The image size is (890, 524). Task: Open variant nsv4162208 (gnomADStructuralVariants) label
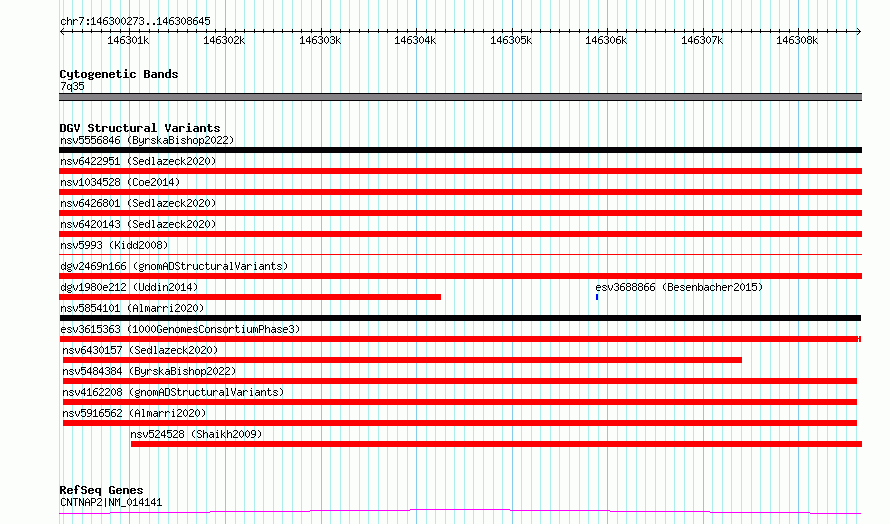click(x=173, y=392)
